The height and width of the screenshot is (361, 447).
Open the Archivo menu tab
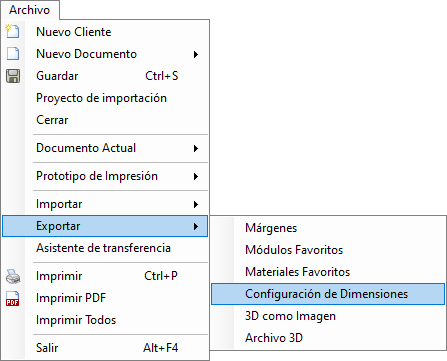click(x=30, y=10)
